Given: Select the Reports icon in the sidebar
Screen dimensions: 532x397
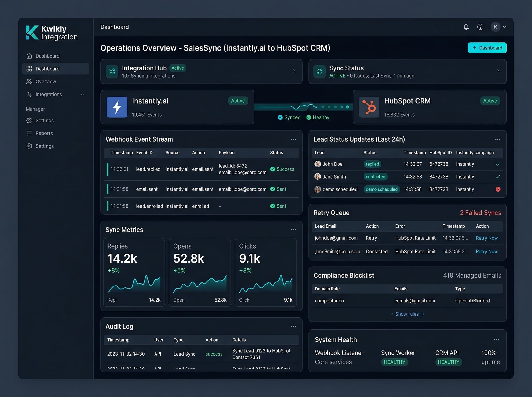Looking at the screenshot, I should [x=29, y=133].
